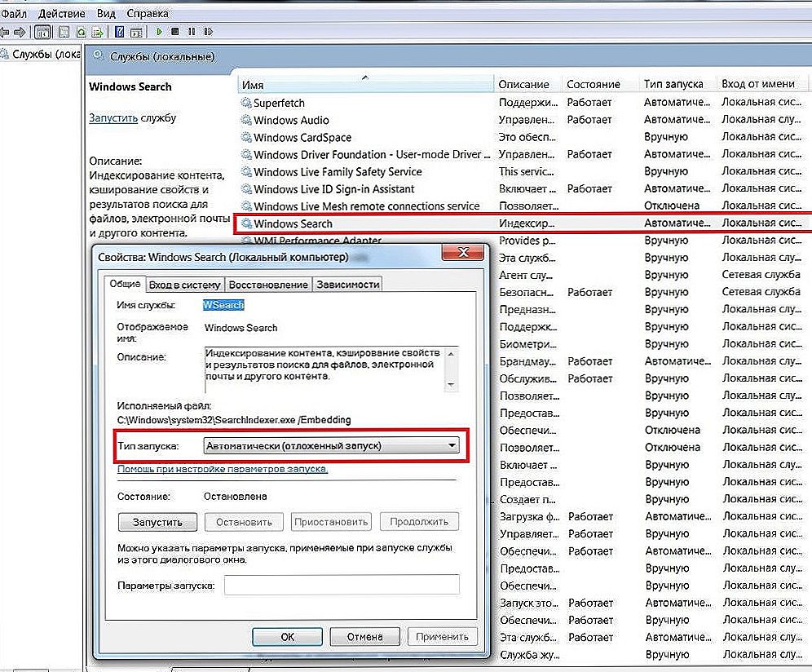Image resolution: width=812 pixels, height=672 pixels.
Task: Sort by the Тип запуска column header
Action: pos(677,84)
